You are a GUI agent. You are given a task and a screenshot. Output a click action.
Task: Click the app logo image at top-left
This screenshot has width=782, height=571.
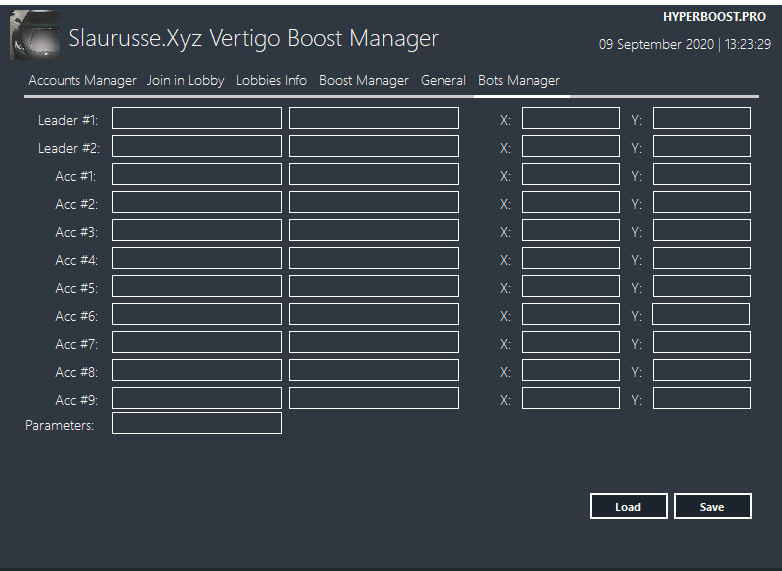[x=35, y=36]
